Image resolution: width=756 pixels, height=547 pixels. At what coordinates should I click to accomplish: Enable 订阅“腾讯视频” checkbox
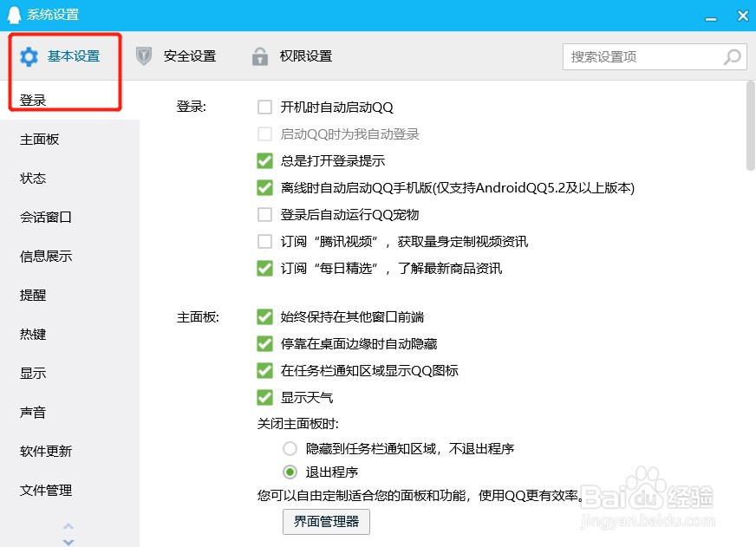point(264,241)
